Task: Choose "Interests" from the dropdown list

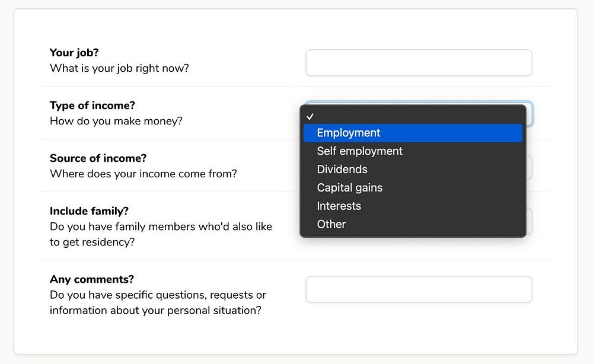Action: (339, 206)
